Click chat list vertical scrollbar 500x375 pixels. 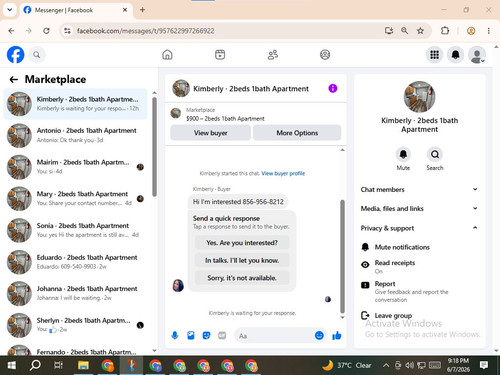pos(154,147)
